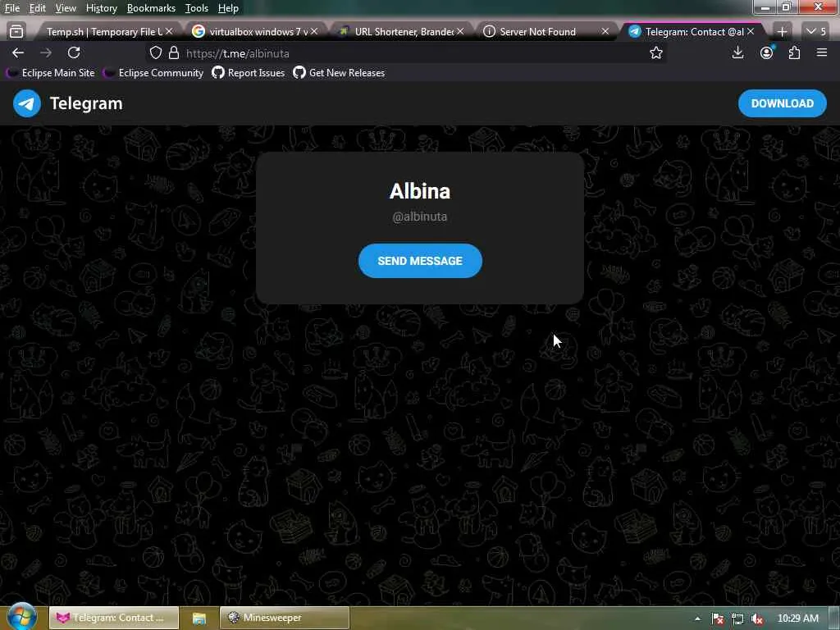The image size is (840, 630).
Task: Click the Show desktop strip
Action: click(833, 619)
